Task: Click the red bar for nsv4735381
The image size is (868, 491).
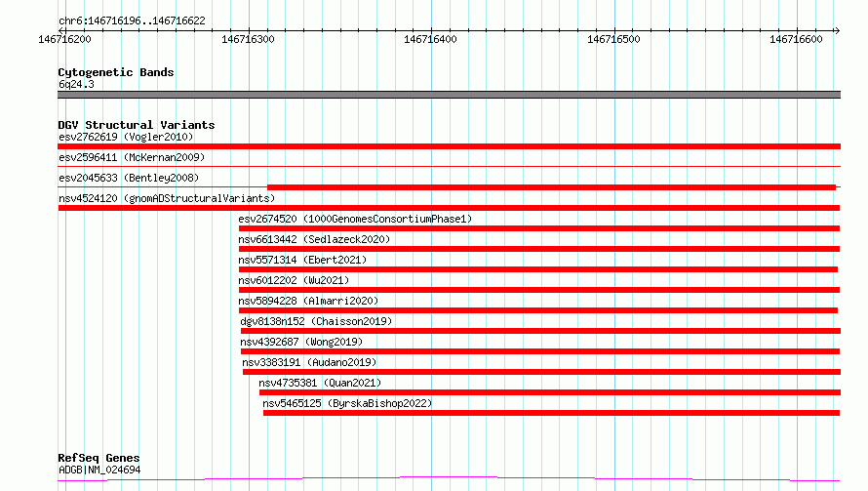Action: click(550, 392)
